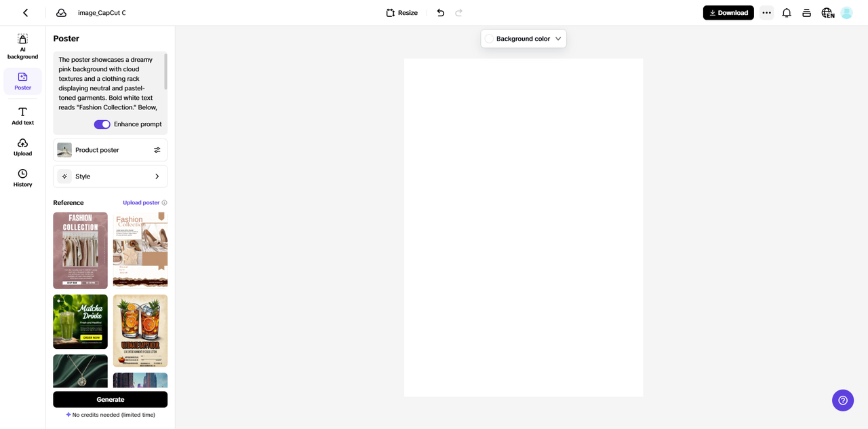Go back using the top-left arrow
Image resolution: width=868 pixels, height=429 pixels.
pos(25,12)
